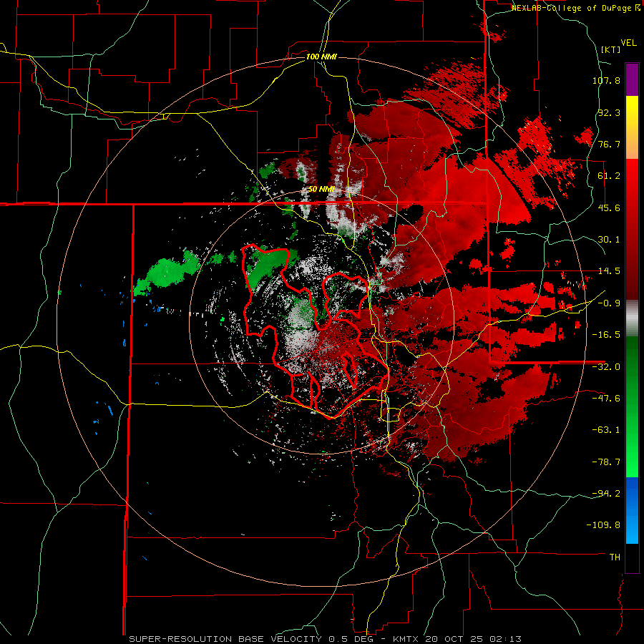Viewport: 644px width, 644px height.
Task: Click the -78.7 scale value
Action: [x=606, y=462]
